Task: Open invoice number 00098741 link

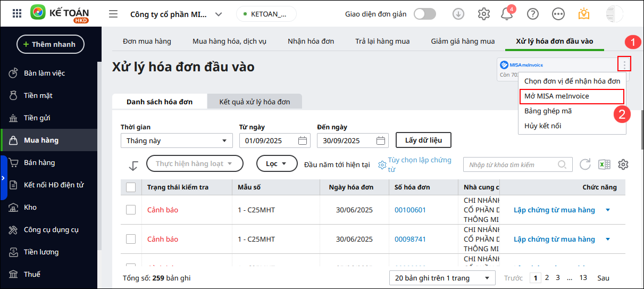Action: [x=410, y=240]
